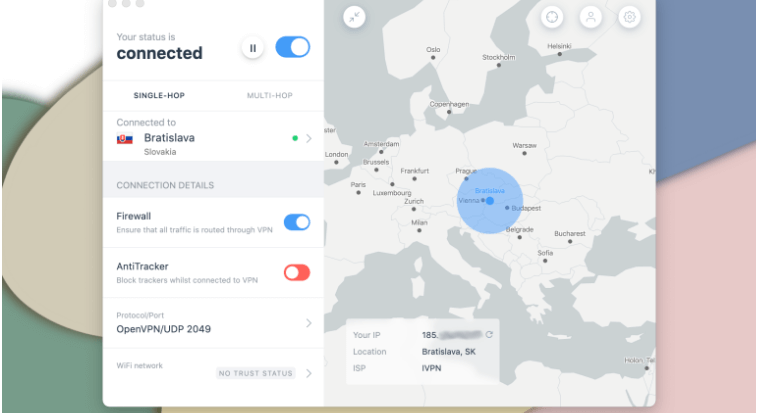The width and height of the screenshot is (760, 414).
Task: Select Luxembourg on the map
Action: click(x=392, y=184)
